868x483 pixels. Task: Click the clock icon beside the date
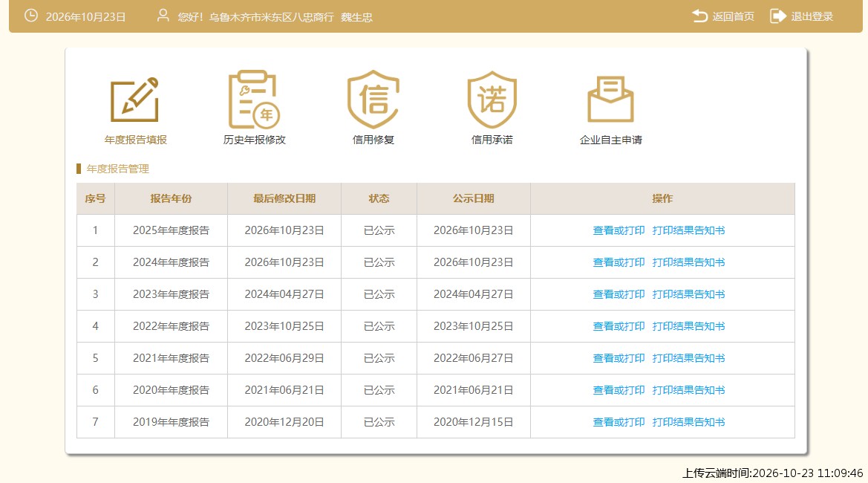point(31,16)
